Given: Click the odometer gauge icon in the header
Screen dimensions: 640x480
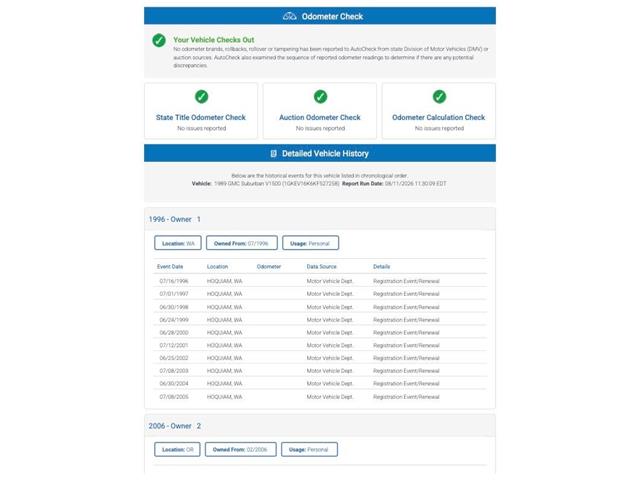Looking at the screenshot, I should [289, 16].
